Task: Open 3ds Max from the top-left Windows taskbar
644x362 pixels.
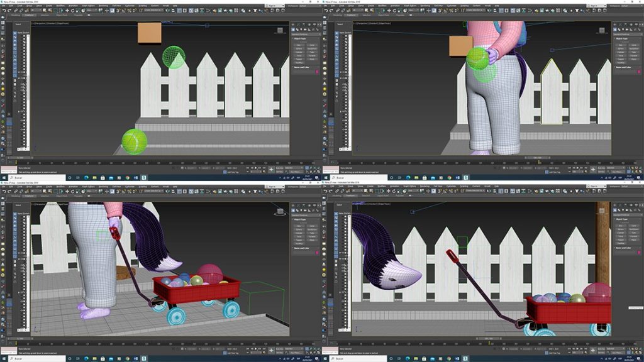Action: 143,178
